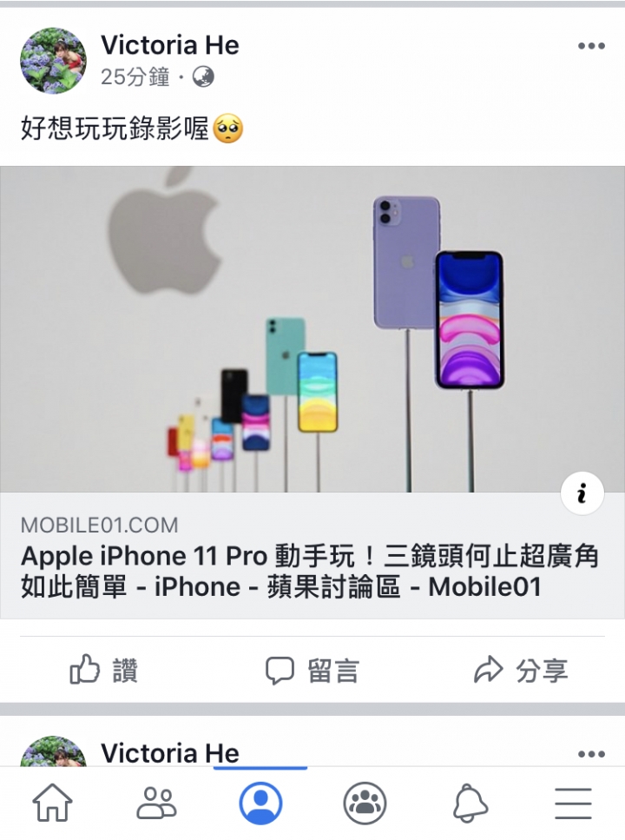
Task: Tap the MOBILE01.COM source label
Action: [99, 525]
